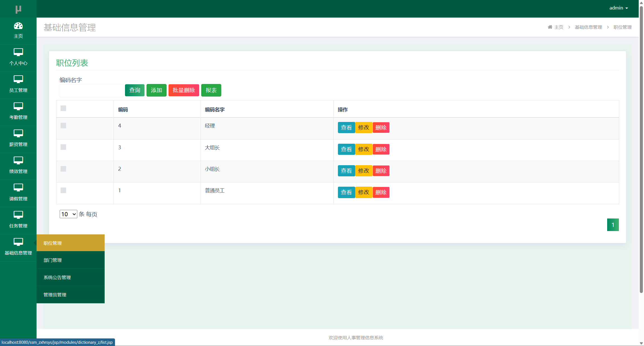Click the red 批量删除 button
The height and width of the screenshot is (346, 644).
coord(184,90)
